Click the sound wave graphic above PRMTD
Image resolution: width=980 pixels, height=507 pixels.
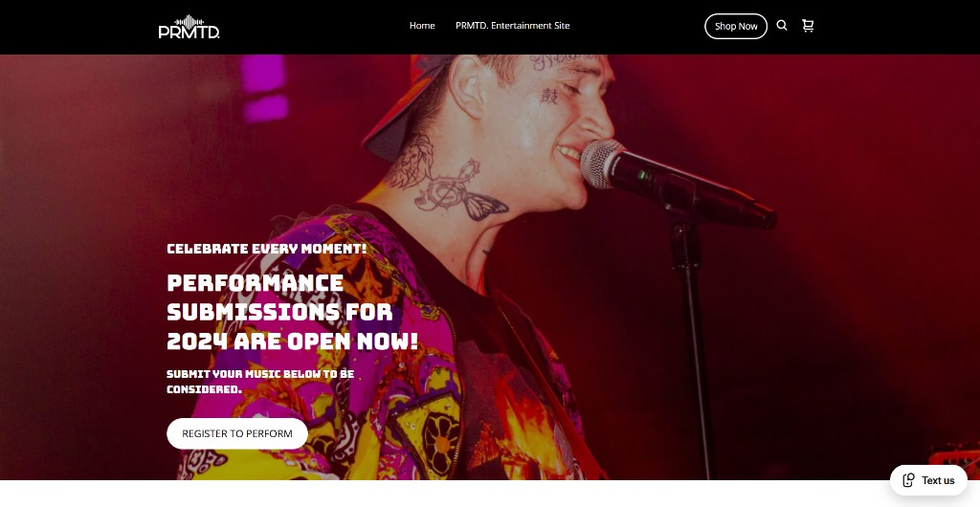(x=189, y=21)
